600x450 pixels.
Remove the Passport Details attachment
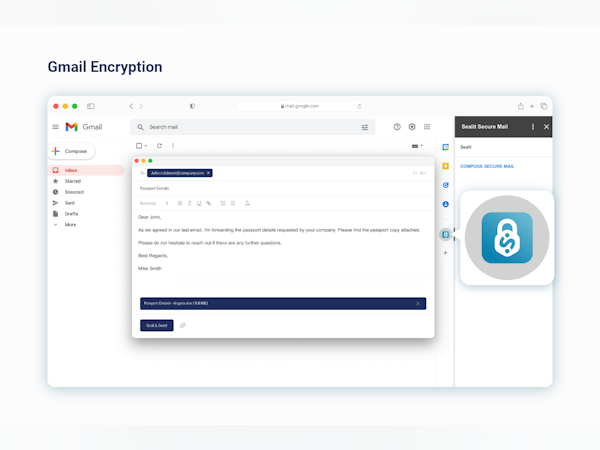point(418,303)
